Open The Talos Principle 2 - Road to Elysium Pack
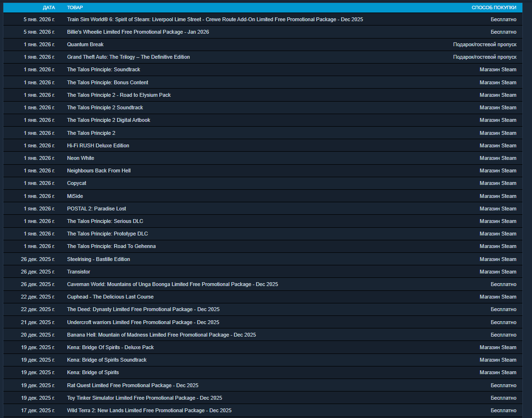The image size is (532, 418). [263, 95]
